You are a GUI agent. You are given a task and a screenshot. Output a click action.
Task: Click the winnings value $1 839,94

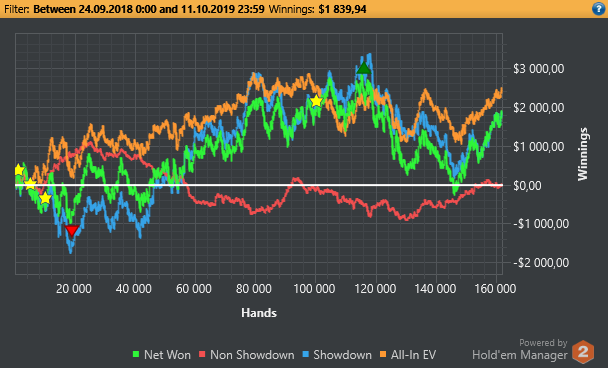pyautogui.click(x=342, y=9)
